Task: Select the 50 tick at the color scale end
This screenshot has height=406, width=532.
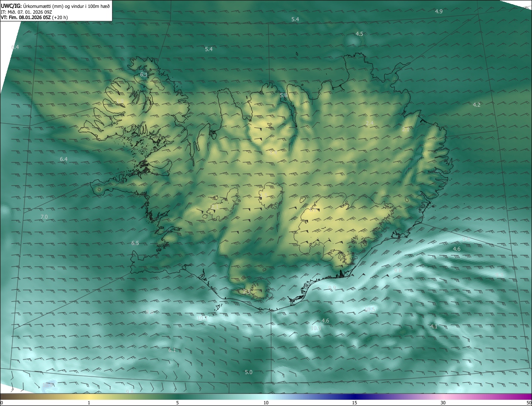Action: tap(529, 403)
